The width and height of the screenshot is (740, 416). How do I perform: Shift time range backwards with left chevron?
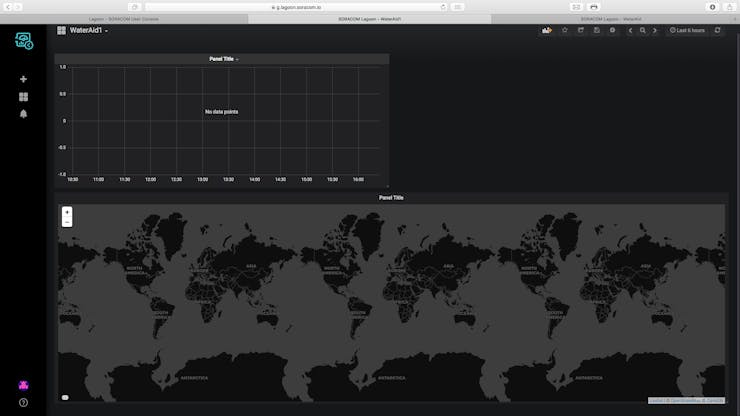point(630,30)
